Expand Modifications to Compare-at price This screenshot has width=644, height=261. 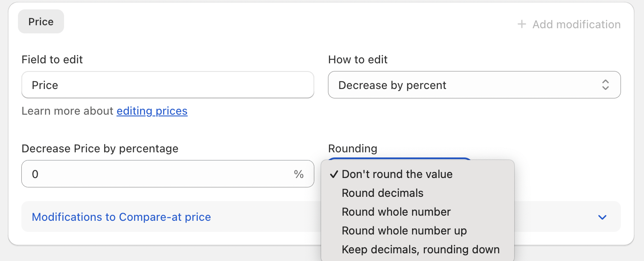coord(121,217)
